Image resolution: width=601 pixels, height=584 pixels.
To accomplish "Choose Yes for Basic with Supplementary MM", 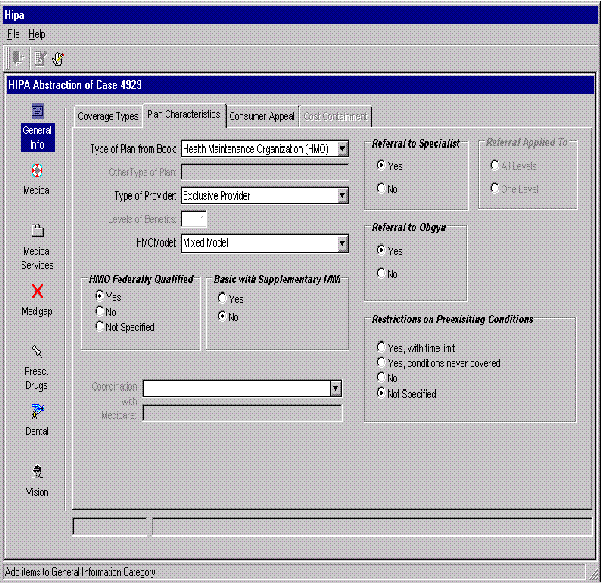I will (x=222, y=299).
